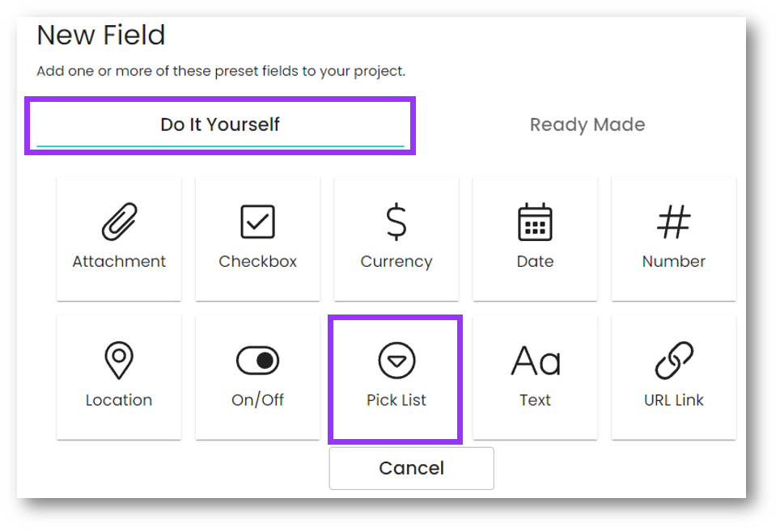Click the Pick List circled arrow icon
The width and height of the screenshot is (780, 532).
tap(396, 361)
